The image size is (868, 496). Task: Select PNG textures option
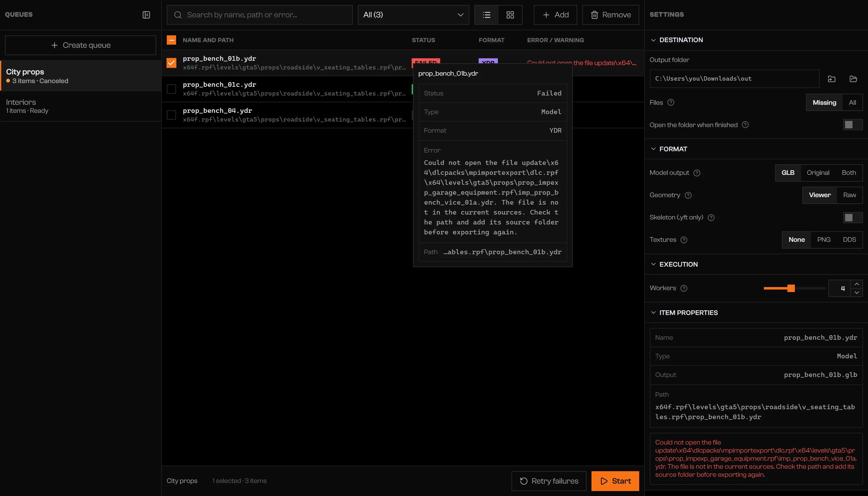click(824, 240)
